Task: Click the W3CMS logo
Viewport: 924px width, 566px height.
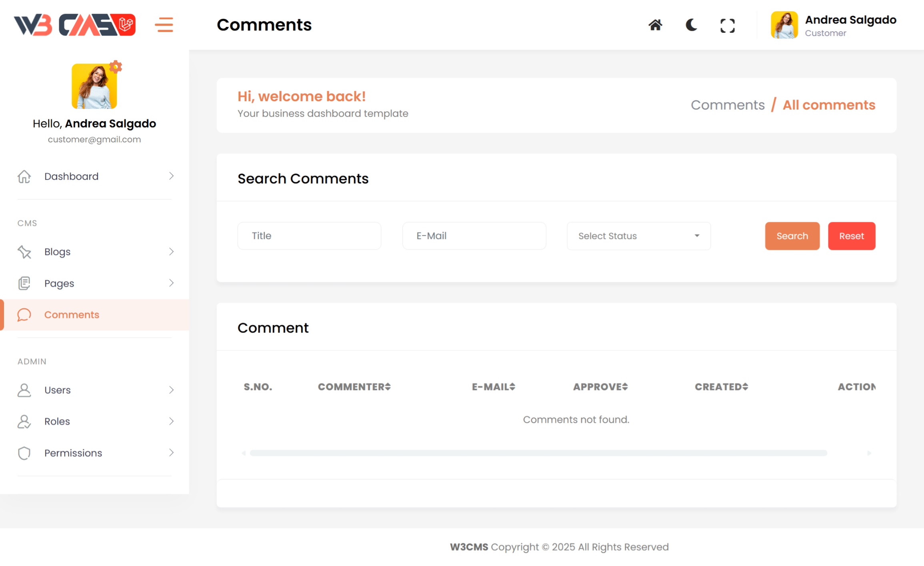Action: pos(75,25)
